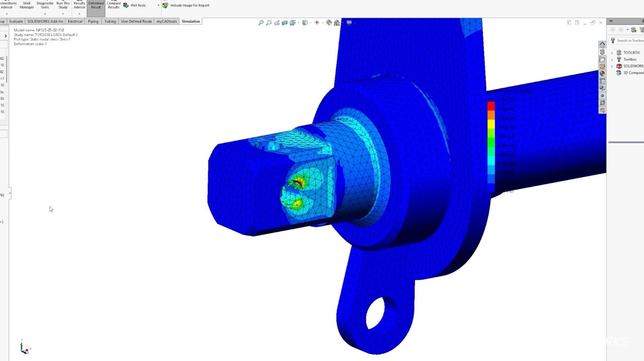644x361 pixels.
Task: Open the Design Library panel icon
Action: tap(602, 51)
